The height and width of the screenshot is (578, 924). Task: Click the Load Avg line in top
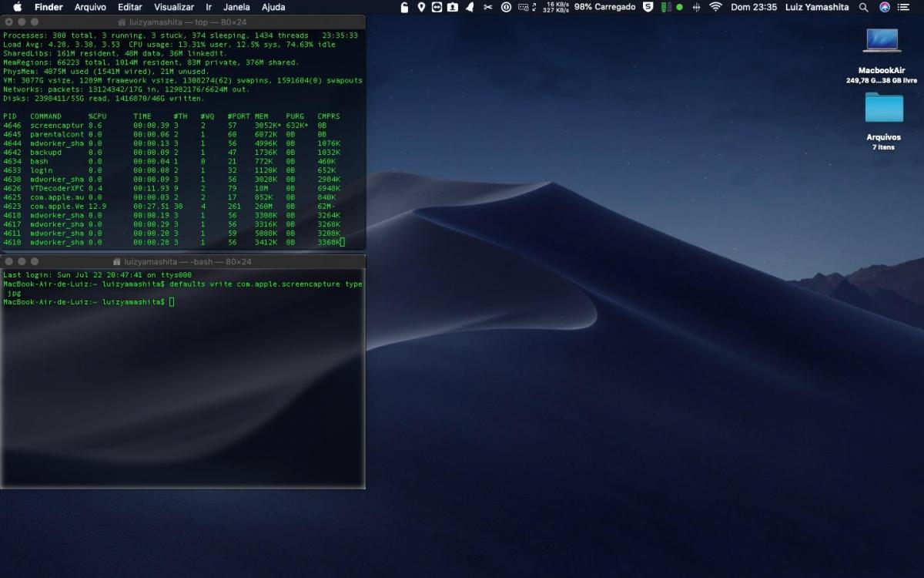169,45
